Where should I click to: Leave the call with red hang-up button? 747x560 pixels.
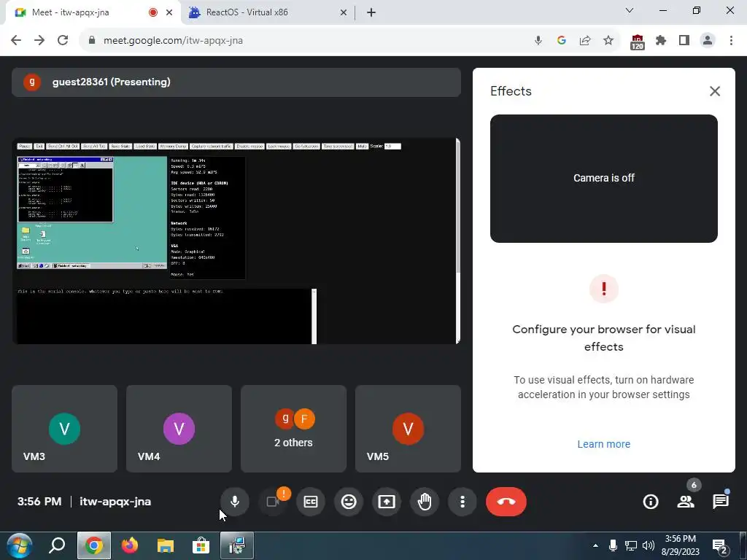[506, 502]
